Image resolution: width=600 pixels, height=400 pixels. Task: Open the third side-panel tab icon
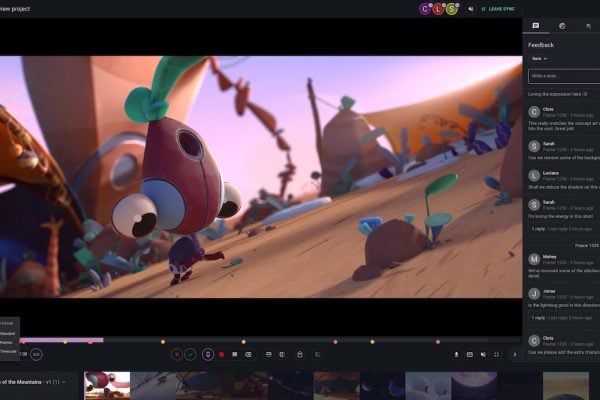pyautogui.click(x=589, y=26)
